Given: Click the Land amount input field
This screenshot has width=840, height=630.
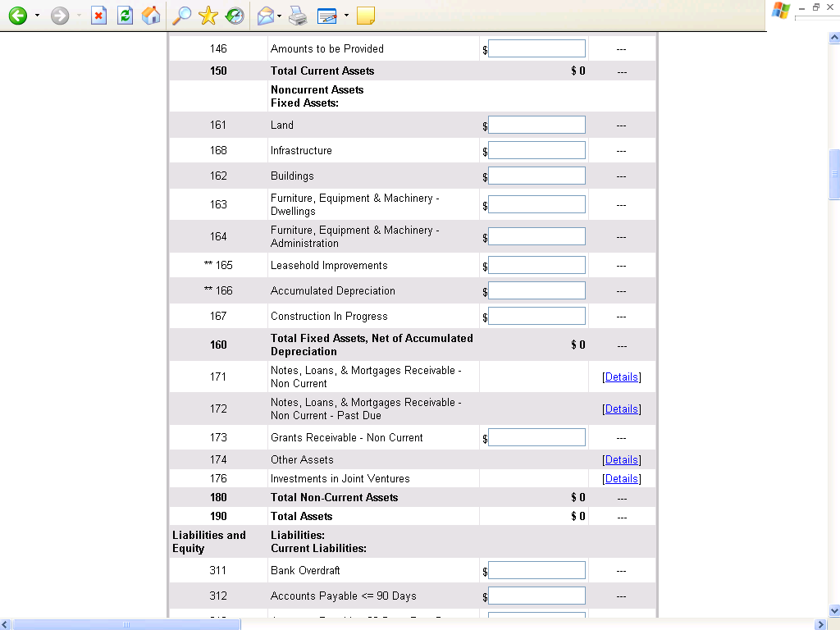Looking at the screenshot, I should click(x=536, y=126).
